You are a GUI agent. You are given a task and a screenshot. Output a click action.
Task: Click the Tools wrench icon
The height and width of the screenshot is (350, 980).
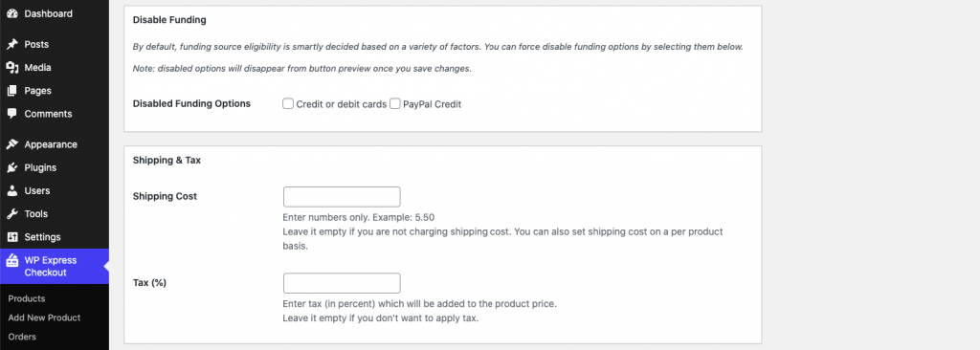(11, 214)
